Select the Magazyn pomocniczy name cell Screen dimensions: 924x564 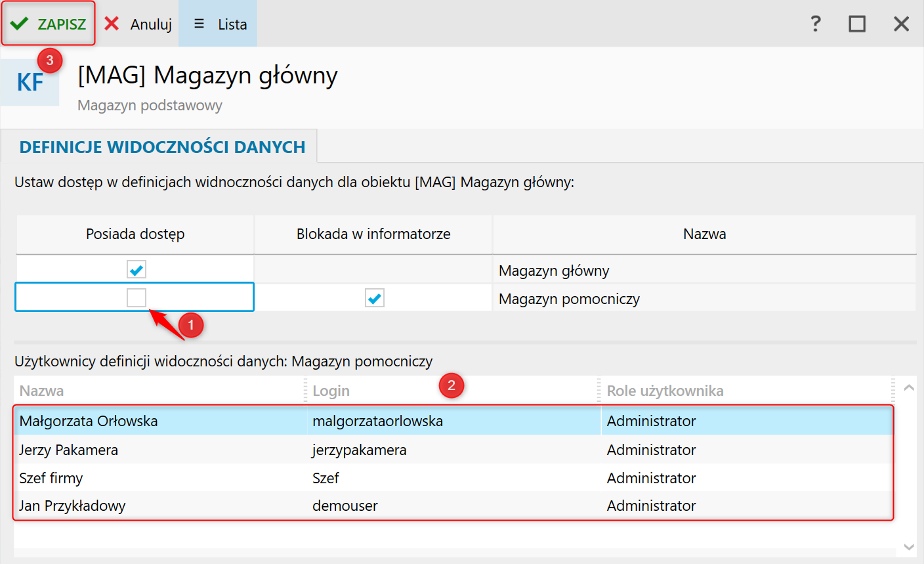tap(704, 299)
